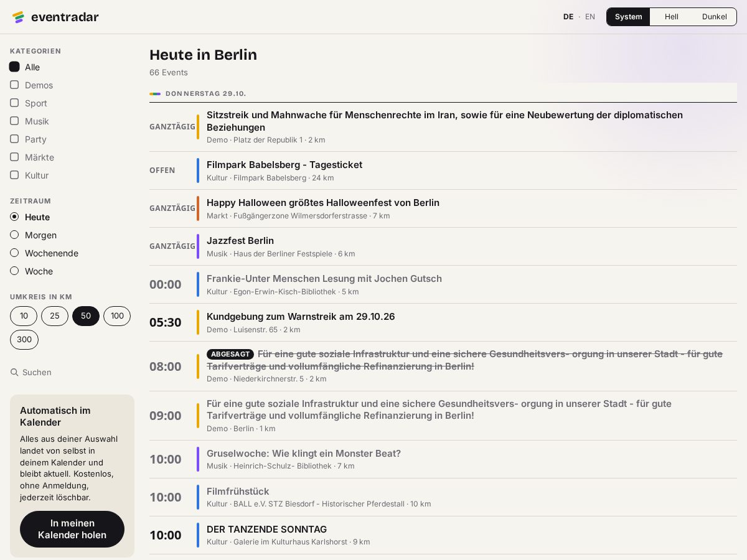Open the Jazzfest Berlin event
This screenshot has width=747, height=560.
point(443,246)
